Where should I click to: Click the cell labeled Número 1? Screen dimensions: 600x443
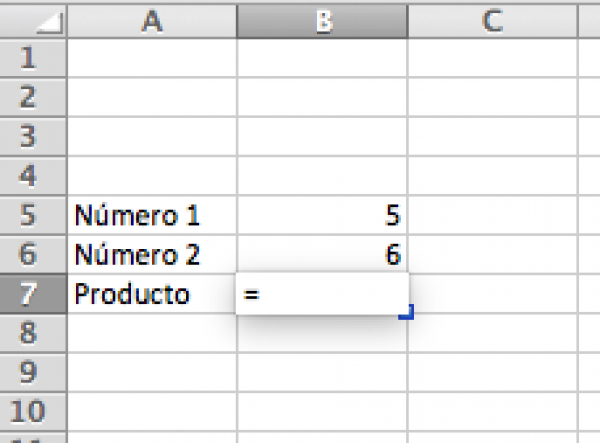[x=152, y=215]
